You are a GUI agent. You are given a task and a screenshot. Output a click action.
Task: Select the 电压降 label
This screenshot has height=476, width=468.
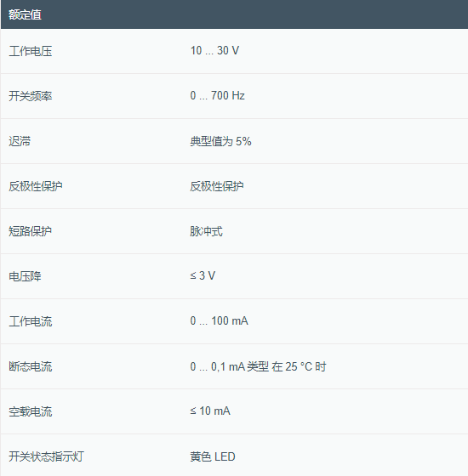click(x=25, y=276)
